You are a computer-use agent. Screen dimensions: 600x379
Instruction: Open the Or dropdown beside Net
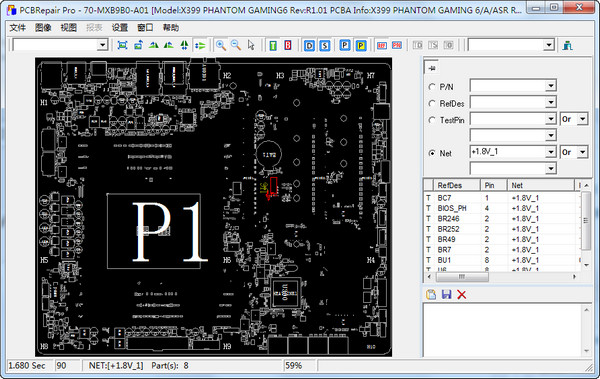point(582,152)
